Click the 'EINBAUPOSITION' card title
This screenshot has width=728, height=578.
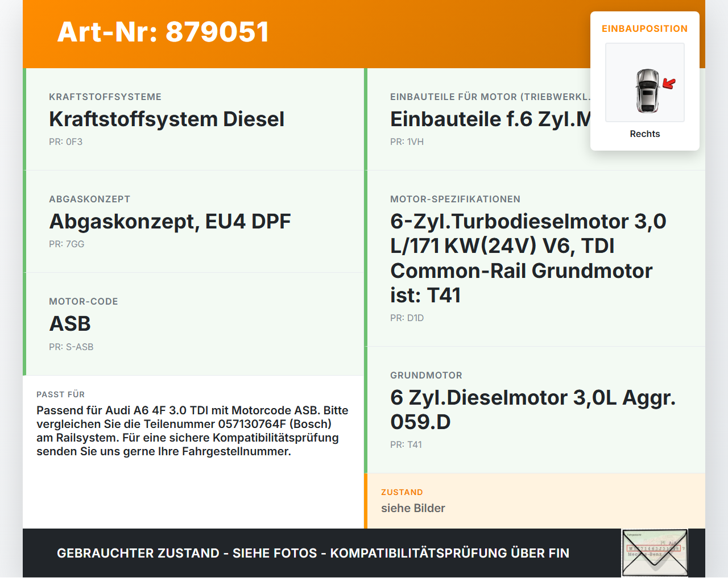[645, 28]
